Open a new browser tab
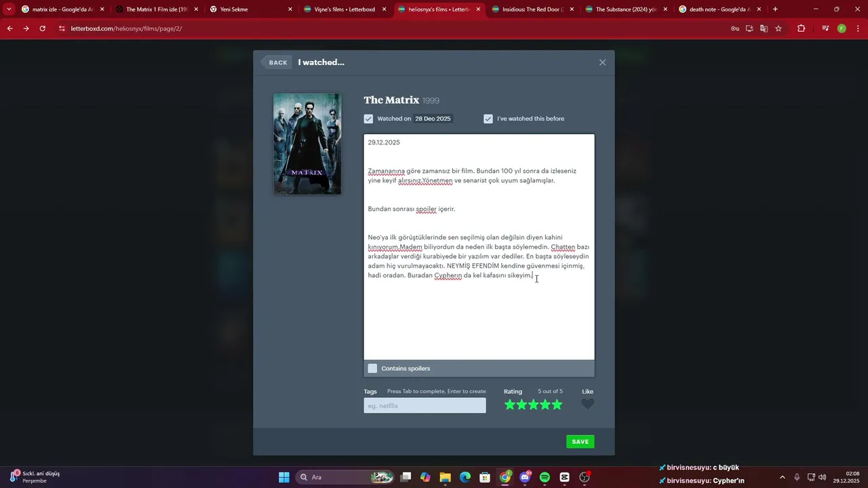Viewport: 868px width, 488px height. [775, 9]
